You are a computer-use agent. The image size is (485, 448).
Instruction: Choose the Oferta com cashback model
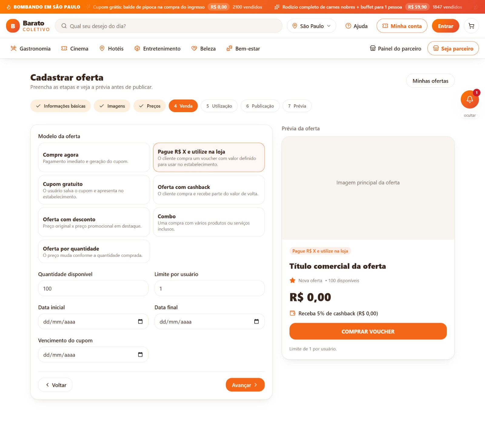point(209,190)
